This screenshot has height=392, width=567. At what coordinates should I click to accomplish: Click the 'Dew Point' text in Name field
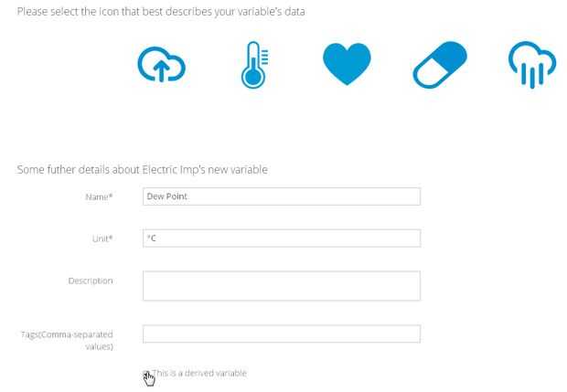pyautogui.click(x=166, y=196)
